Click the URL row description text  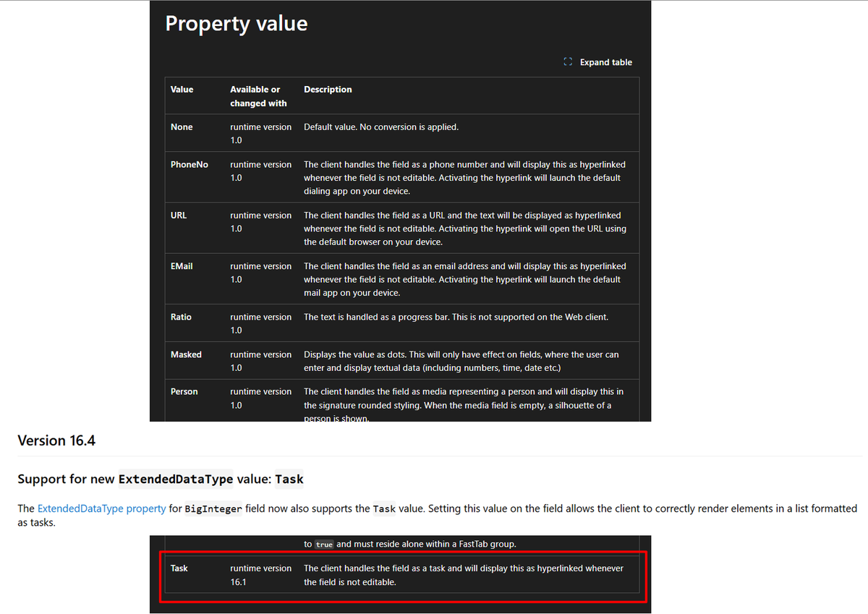[465, 229]
